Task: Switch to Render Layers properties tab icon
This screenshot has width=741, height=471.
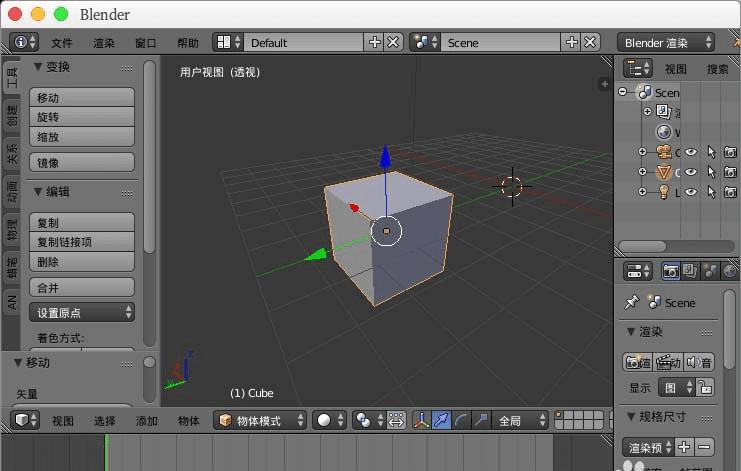Action: pos(689,271)
